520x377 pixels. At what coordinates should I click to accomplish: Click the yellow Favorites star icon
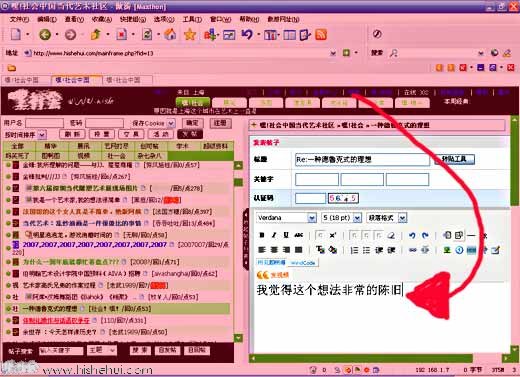190,34
